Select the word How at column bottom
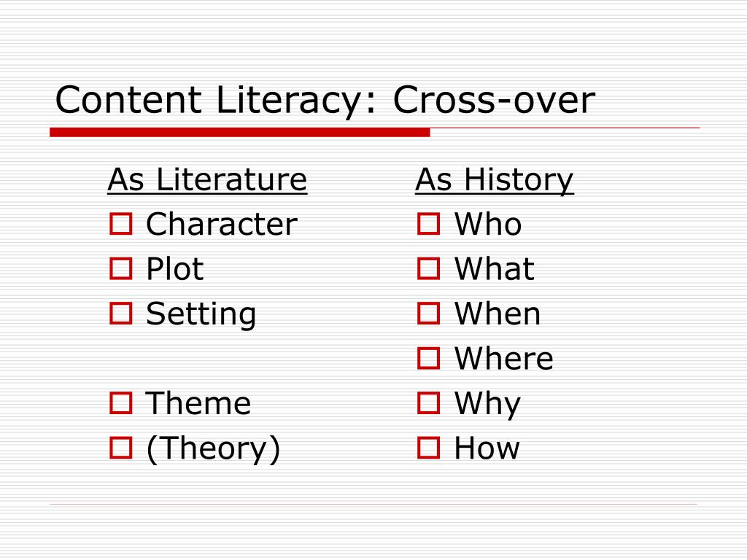The image size is (747, 560). (x=487, y=448)
